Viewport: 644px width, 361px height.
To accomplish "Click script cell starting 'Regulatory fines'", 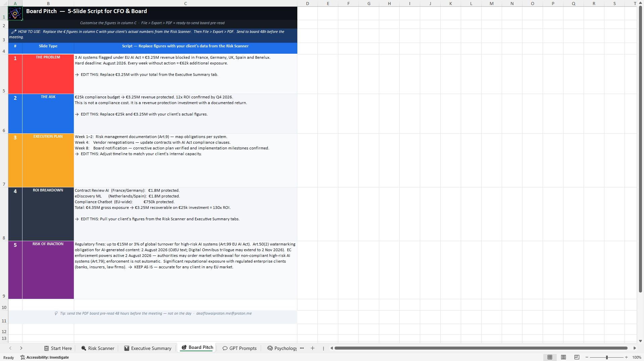I will (186, 270).
